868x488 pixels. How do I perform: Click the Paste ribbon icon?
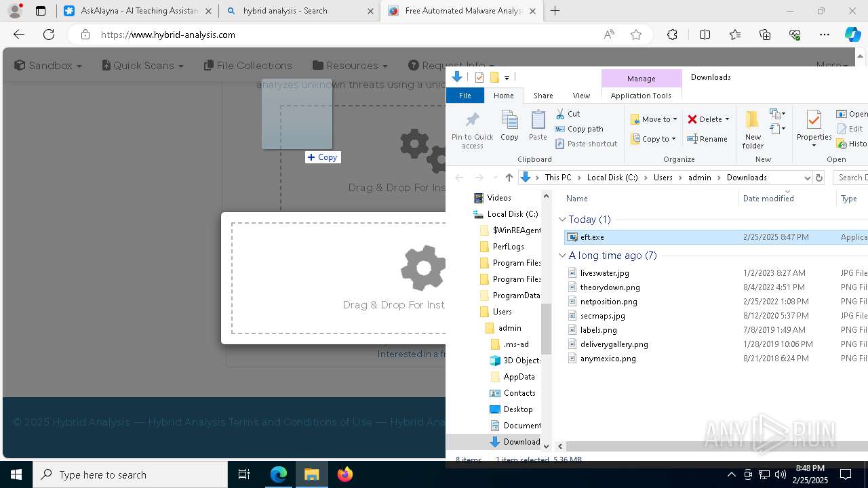538,125
